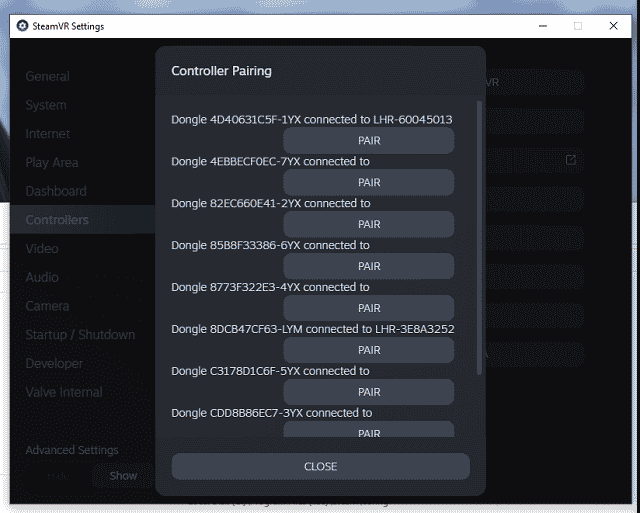Pair dongle C3178D1C6F-5YX
The image size is (640, 513).
(x=369, y=392)
